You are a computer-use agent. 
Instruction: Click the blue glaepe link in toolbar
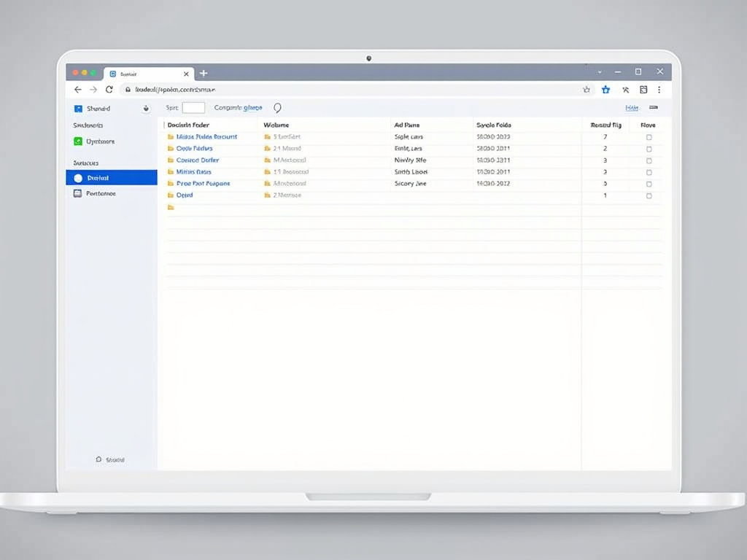pyautogui.click(x=252, y=108)
